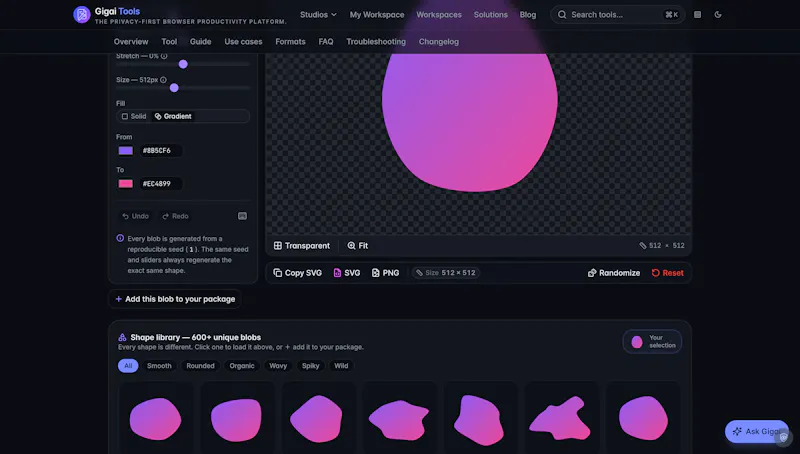The width and height of the screenshot is (800, 454).
Task: Filter shapes by Wild
Action: pyautogui.click(x=341, y=366)
